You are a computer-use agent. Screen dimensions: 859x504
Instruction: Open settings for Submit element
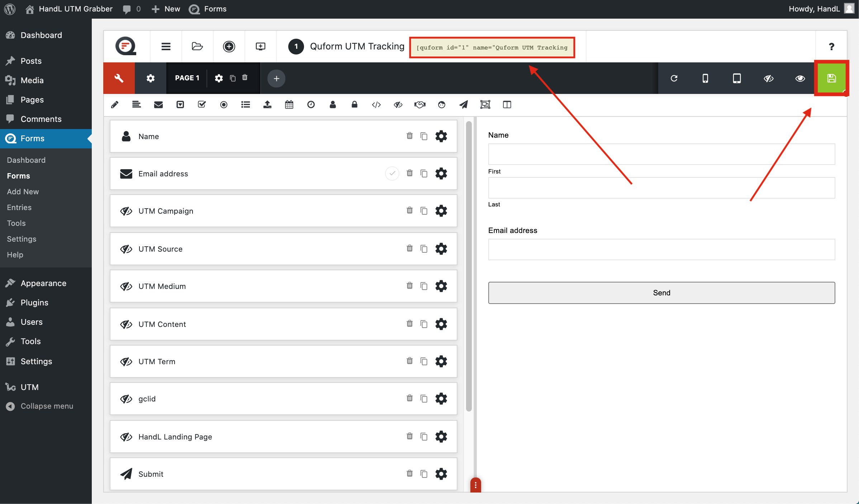(x=441, y=474)
